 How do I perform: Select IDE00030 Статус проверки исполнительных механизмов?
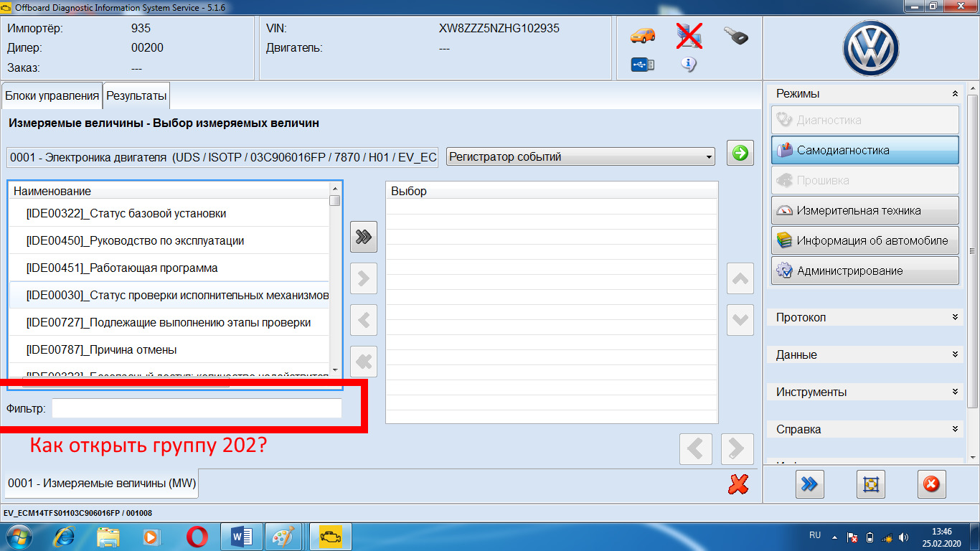169,296
